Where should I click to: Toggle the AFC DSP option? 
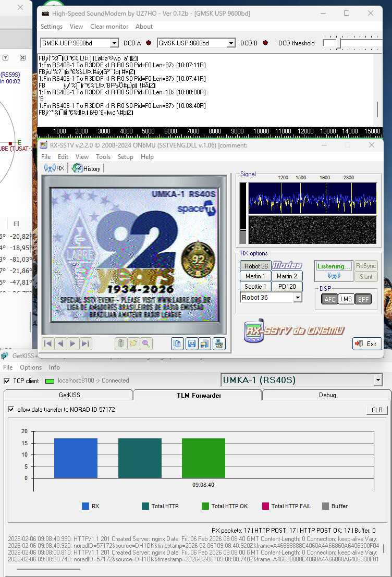pyautogui.click(x=329, y=299)
